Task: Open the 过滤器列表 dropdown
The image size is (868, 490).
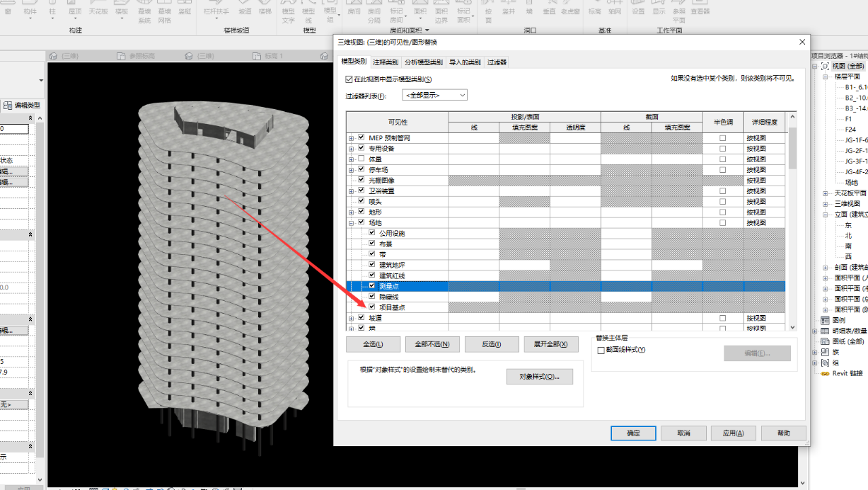Action: coord(435,95)
